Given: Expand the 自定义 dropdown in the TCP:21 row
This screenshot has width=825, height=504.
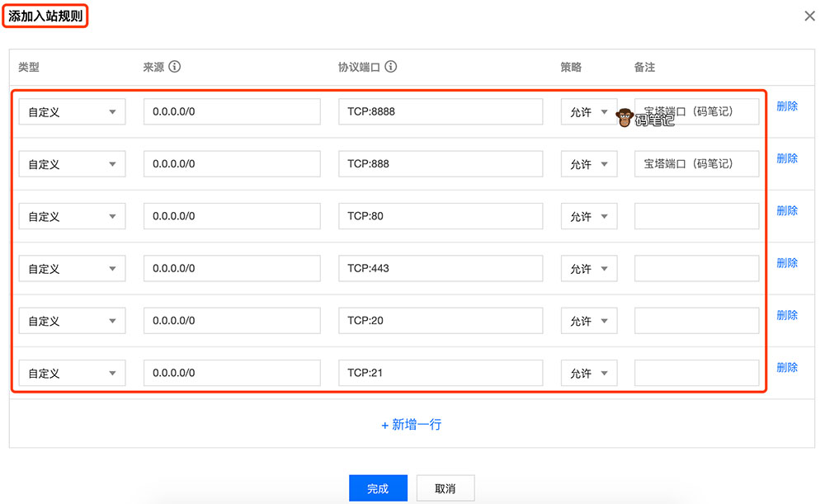Looking at the screenshot, I should coord(71,372).
